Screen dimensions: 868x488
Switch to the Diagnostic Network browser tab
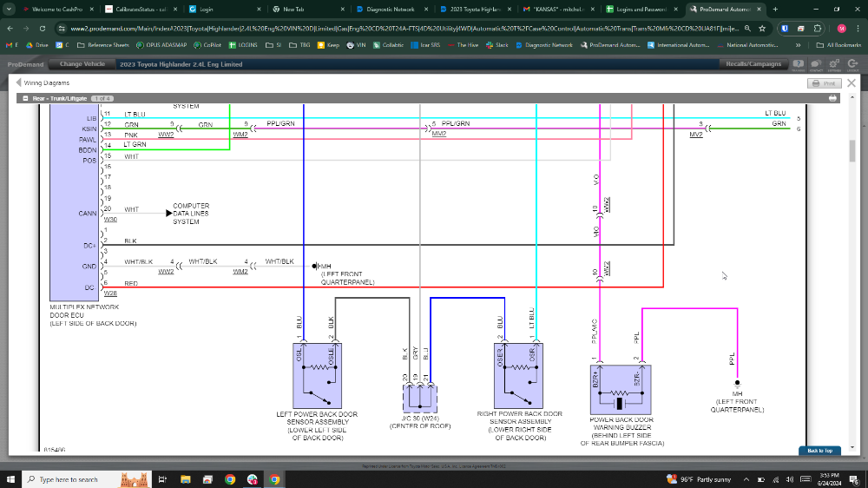click(391, 9)
